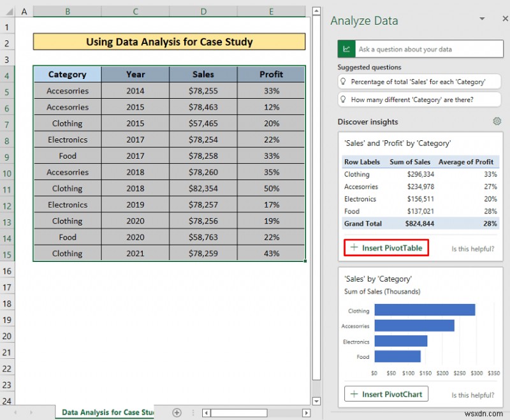
Task: Close the Analyze Data pane
Action: coord(504,18)
